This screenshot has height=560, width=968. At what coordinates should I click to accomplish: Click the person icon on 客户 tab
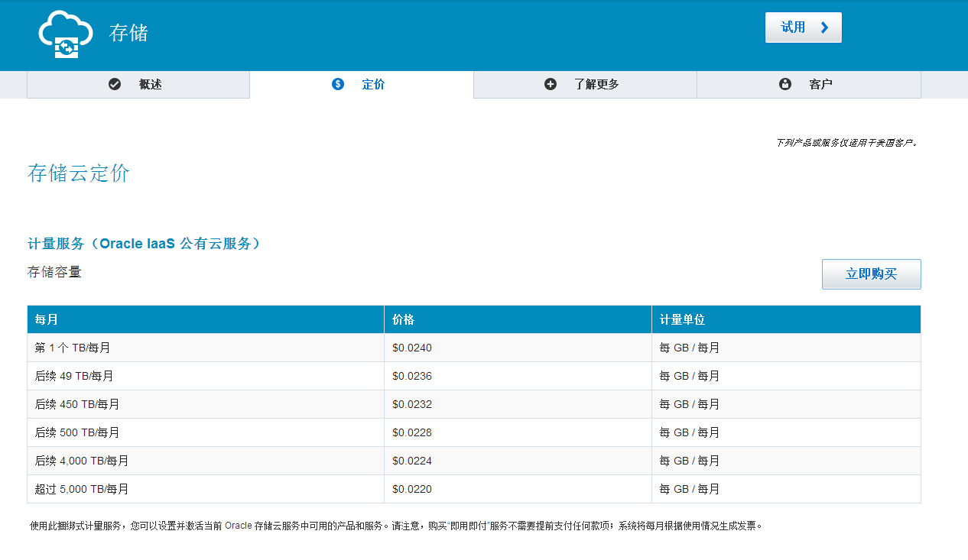(785, 84)
